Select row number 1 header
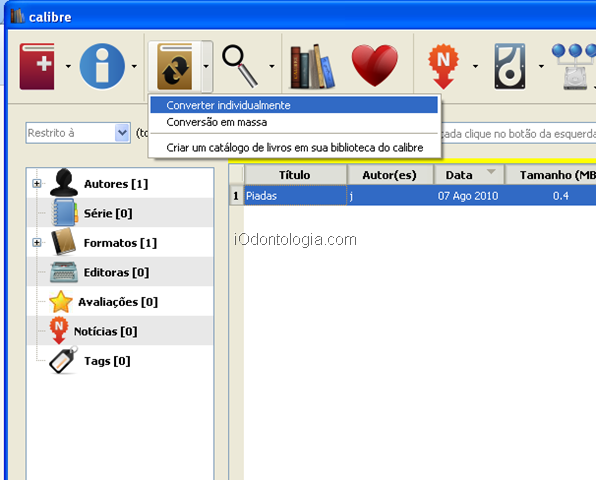This screenshot has width=596, height=480. pyautogui.click(x=236, y=196)
